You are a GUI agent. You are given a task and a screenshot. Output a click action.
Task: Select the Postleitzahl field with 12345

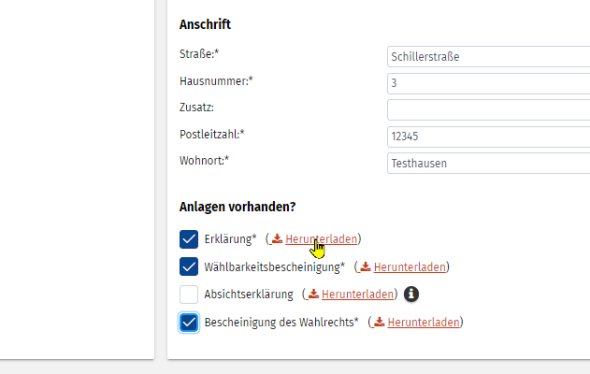coord(488,137)
